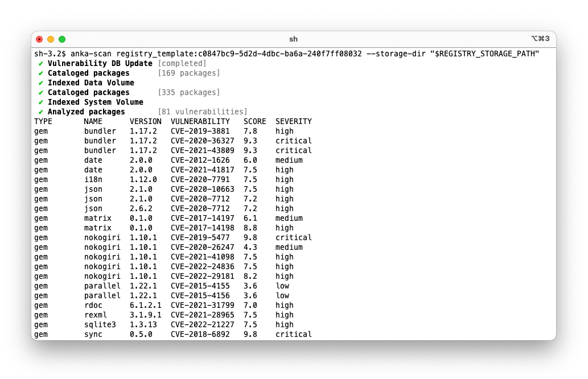Click the checkmark beside Indexed System Volume
Screen dimensions: 588x379
(x=40, y=102)
